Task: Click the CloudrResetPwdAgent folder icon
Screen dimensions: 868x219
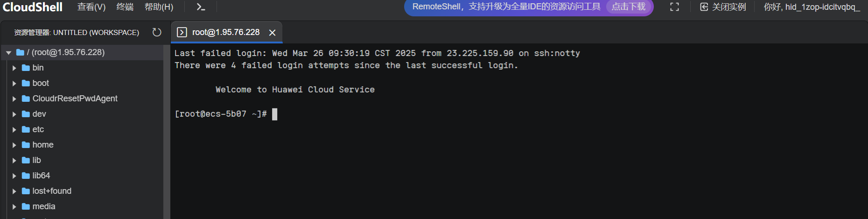Action: 26,99
